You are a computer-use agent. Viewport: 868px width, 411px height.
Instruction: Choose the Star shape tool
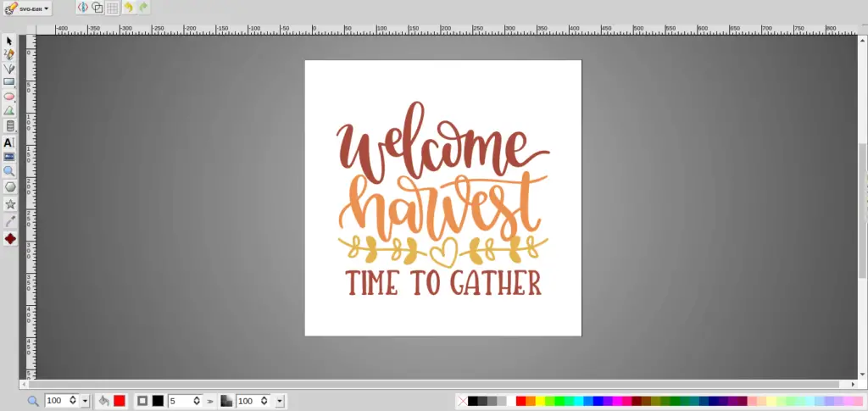9,204
